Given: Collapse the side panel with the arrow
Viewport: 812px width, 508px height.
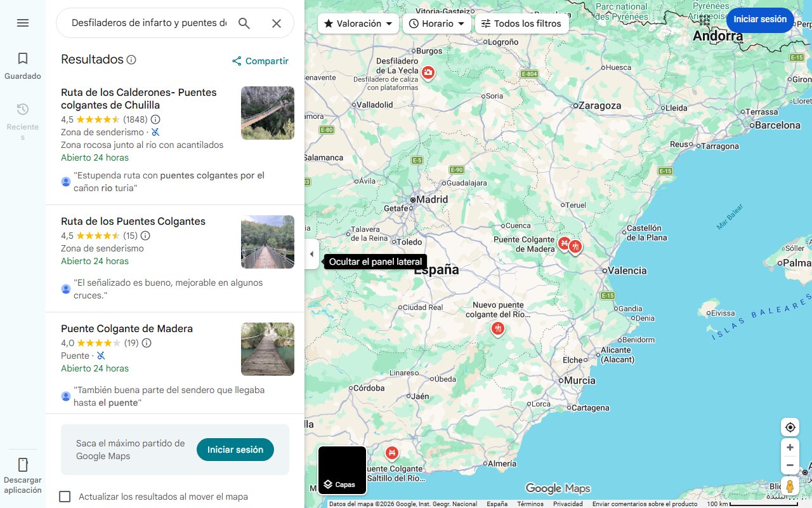Looking at the screenshot, I should tap(311, 254).
